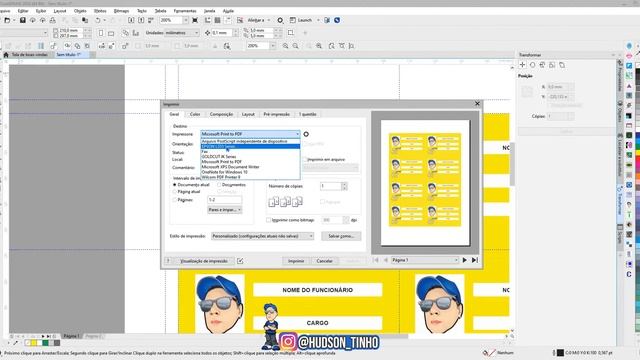Click Rotate icon in Transformar docker
Image resolution: width=640 pixels, height=360 pixels.
533,65
